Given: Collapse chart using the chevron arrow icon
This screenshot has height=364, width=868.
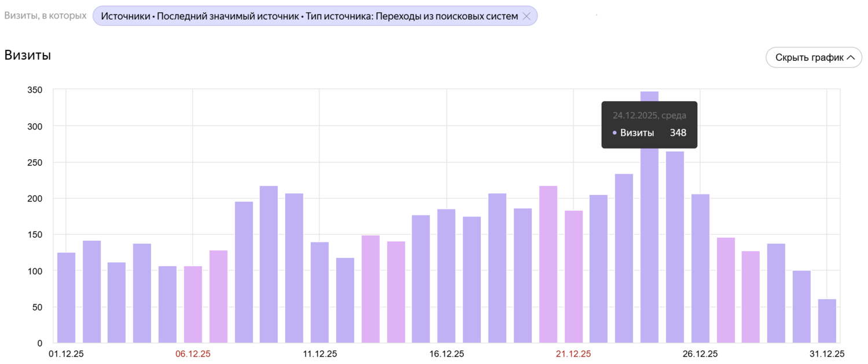Looking at the screenshot, I should (x=851, y=58).
